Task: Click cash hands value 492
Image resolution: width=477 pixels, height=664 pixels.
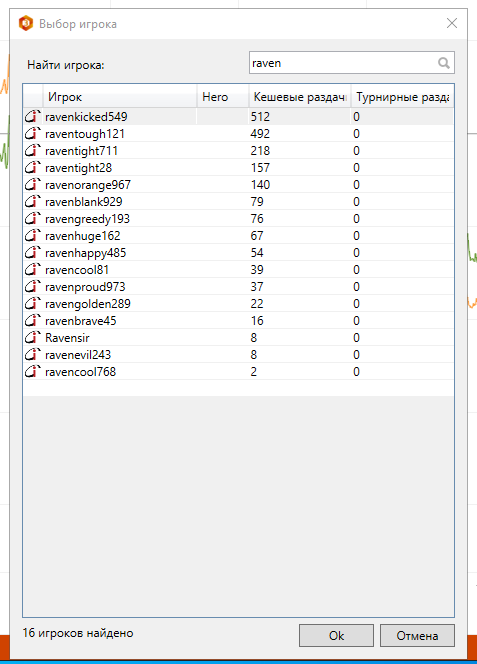Action: [260, 133]
